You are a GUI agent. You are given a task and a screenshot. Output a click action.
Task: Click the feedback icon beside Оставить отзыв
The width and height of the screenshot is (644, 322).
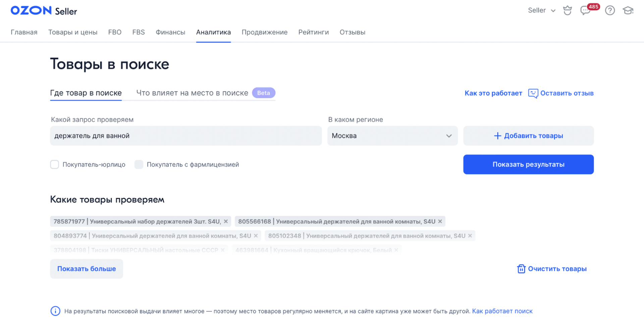[533, 93]
